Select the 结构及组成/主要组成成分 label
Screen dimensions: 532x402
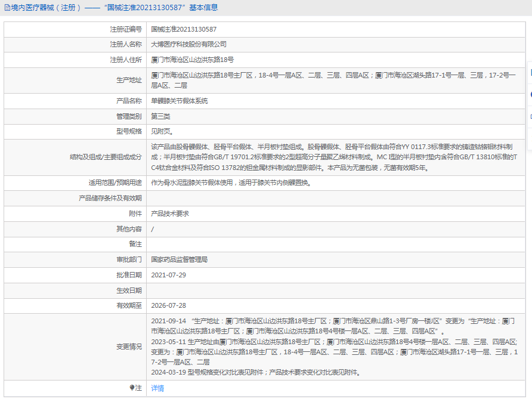[106, 157]
